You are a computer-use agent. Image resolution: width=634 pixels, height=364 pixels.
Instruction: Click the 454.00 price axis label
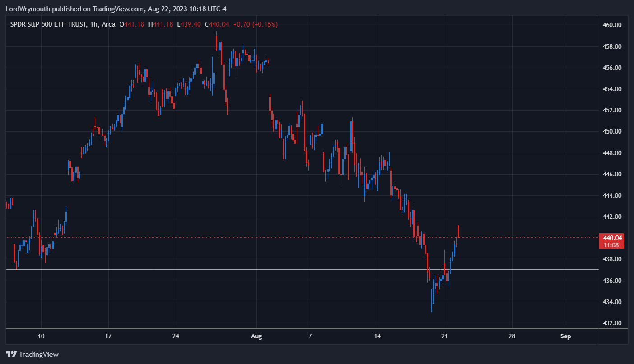612,89
